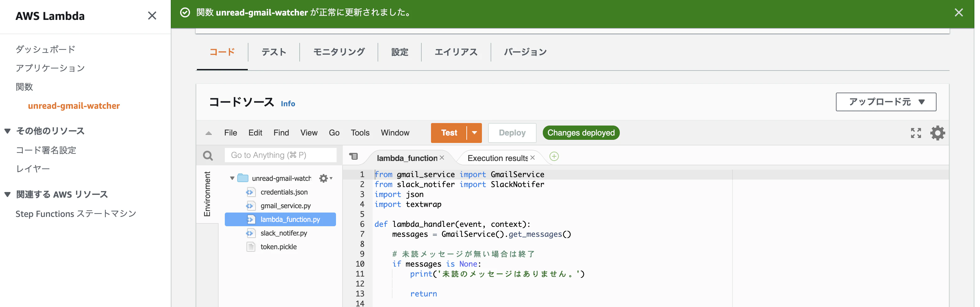
Task: Add a new editor tab with plus icon
Action: pyautogui.click(x=554, y=157)
